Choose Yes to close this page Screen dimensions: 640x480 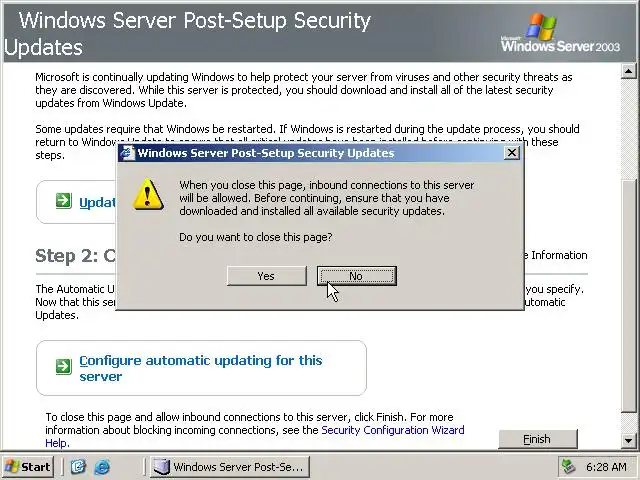[267, 276]
